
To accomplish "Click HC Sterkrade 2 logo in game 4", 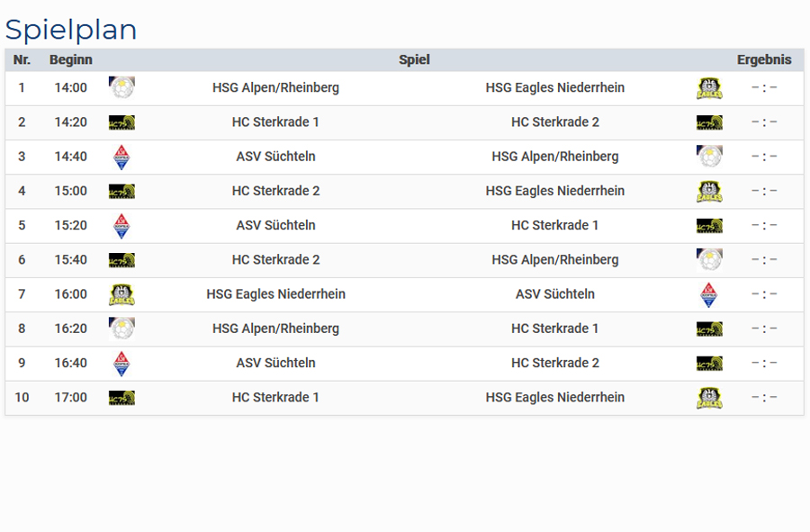I will click(121, 191).
